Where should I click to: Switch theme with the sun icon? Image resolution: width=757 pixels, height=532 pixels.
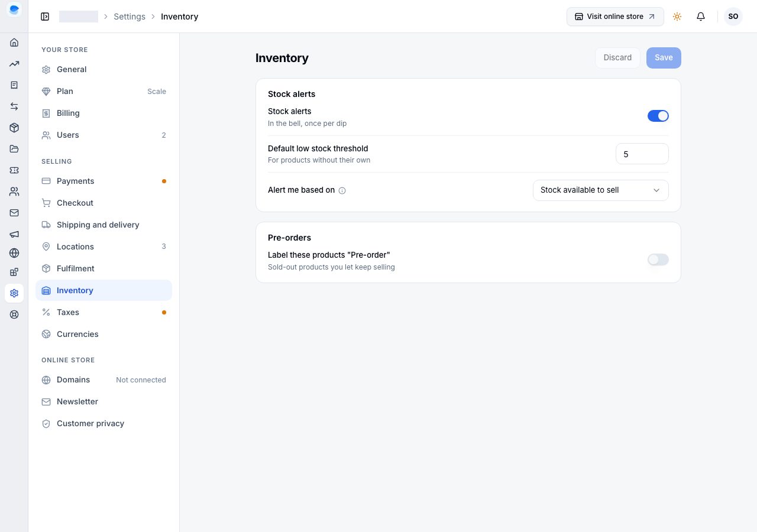[677, 17]
